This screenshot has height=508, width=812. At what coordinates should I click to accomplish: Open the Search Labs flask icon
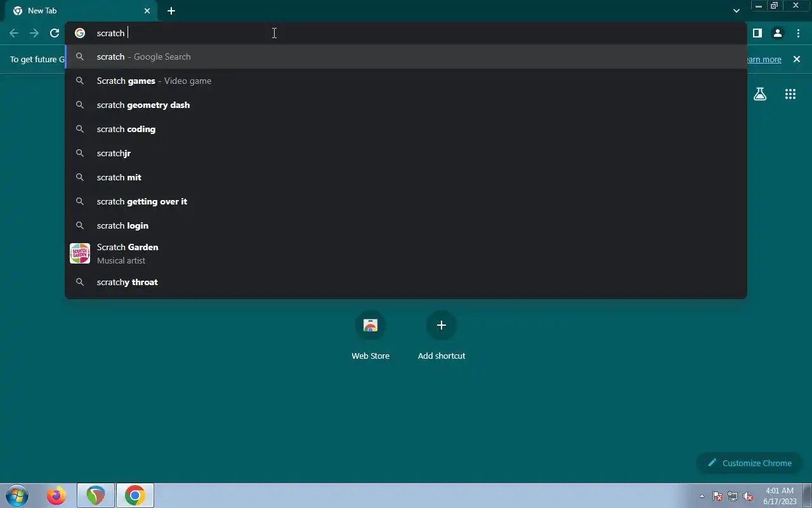pyautogui.click(x=760, y=94)
